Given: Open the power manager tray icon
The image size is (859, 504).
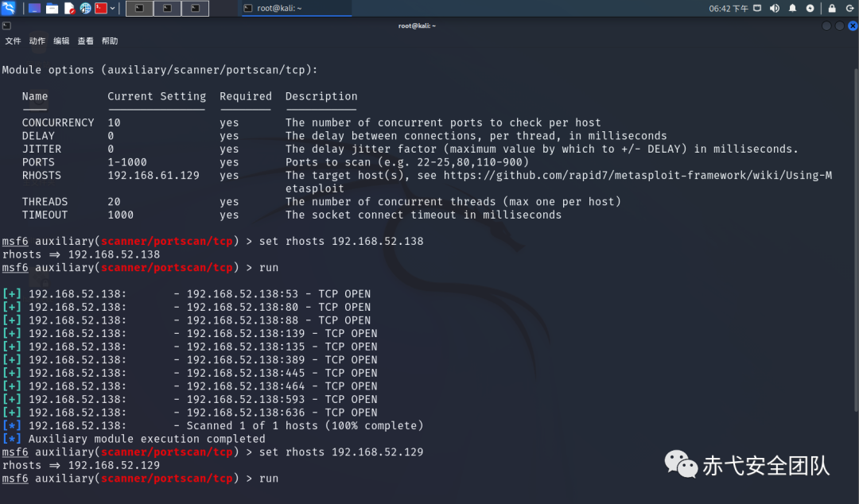Looking at the screenshot, I should coord(810,8).
